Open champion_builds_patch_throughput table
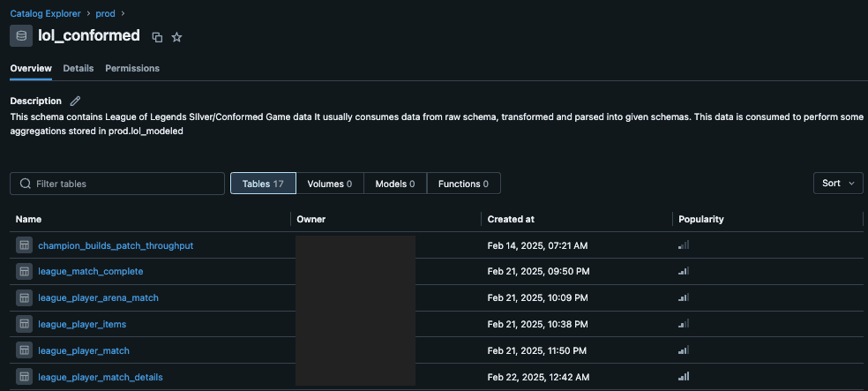This screenshot has height=391, width=868. (x=116, y=245)
